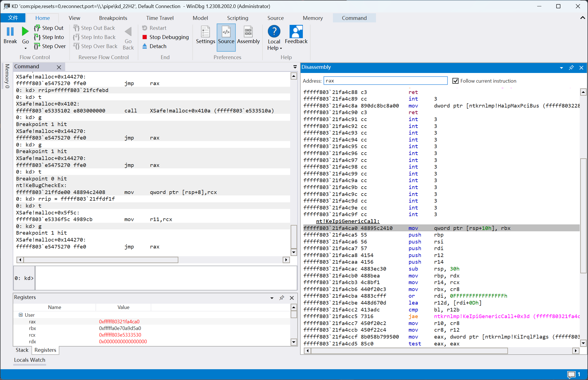
Task: Close the Disassembly window
Action: pos(581,68)
